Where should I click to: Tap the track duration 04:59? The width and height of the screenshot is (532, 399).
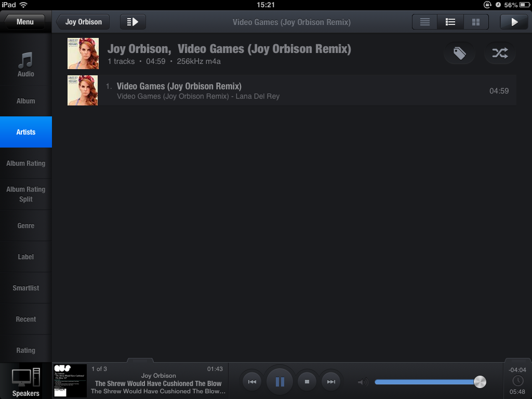click(499, 91)
